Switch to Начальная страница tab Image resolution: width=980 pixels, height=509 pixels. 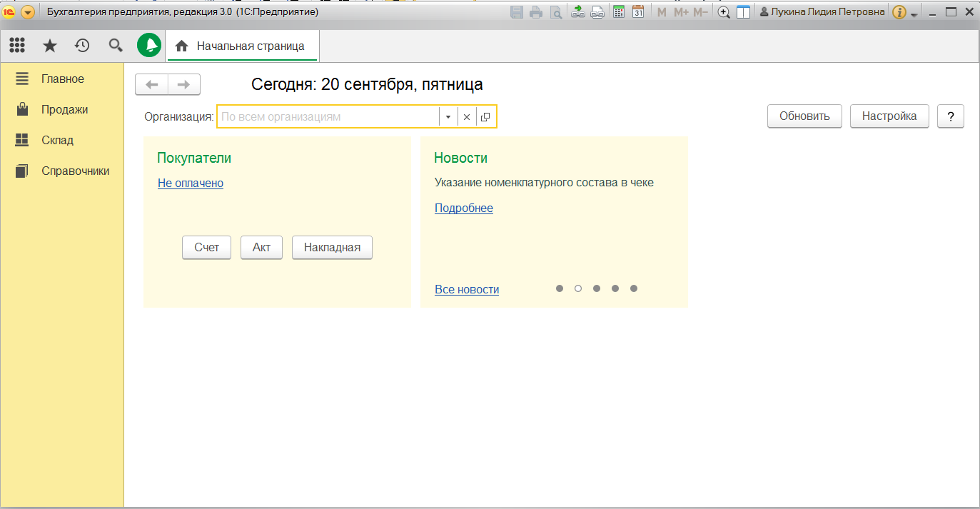[242, 46]
